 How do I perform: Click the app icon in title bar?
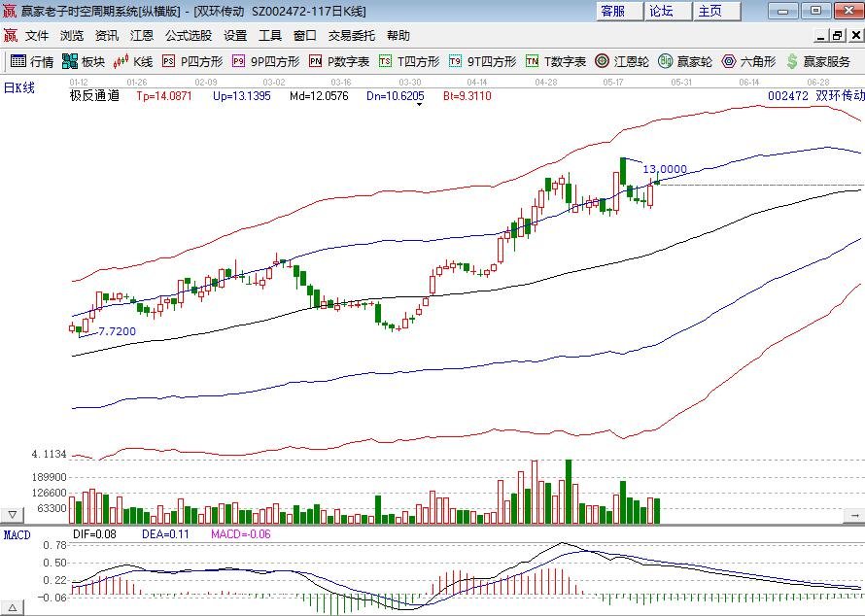[x=10, y=11]
